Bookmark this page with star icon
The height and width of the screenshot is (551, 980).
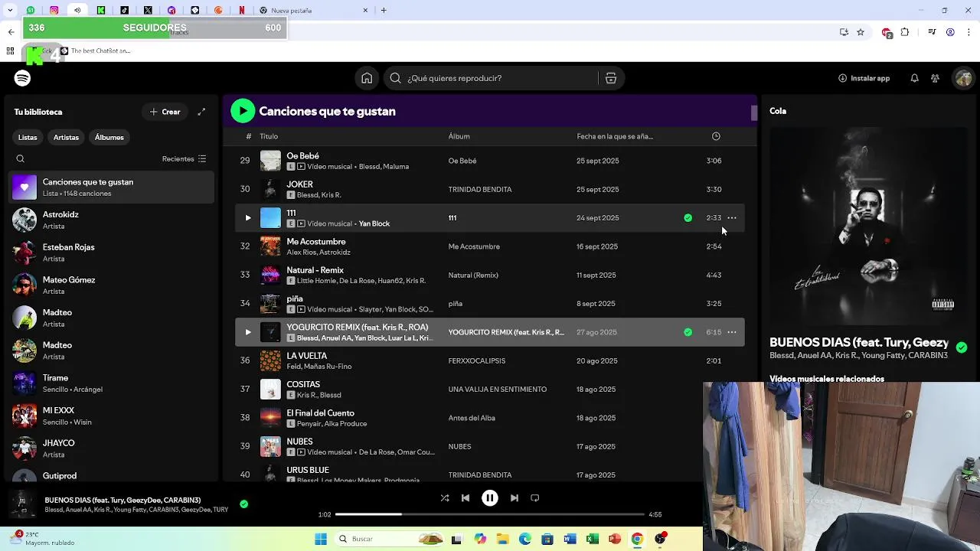point(861,32)
